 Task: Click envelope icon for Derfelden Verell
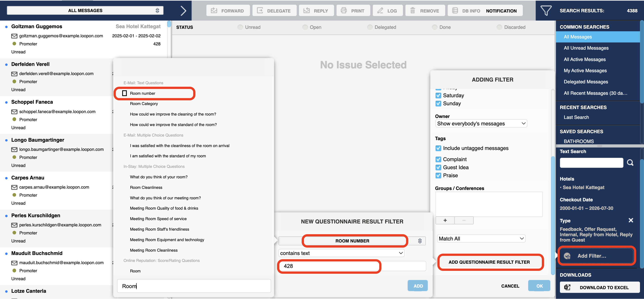coord(14,74)
